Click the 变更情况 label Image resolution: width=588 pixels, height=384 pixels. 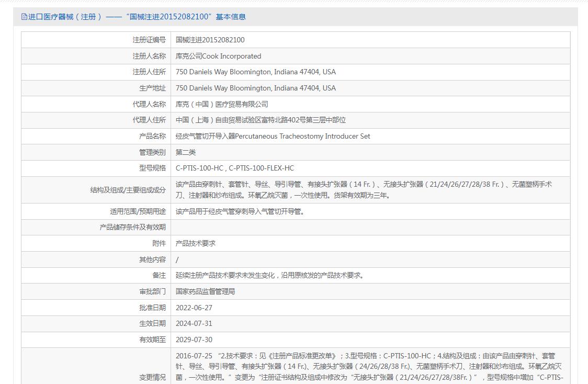(152, 377)
